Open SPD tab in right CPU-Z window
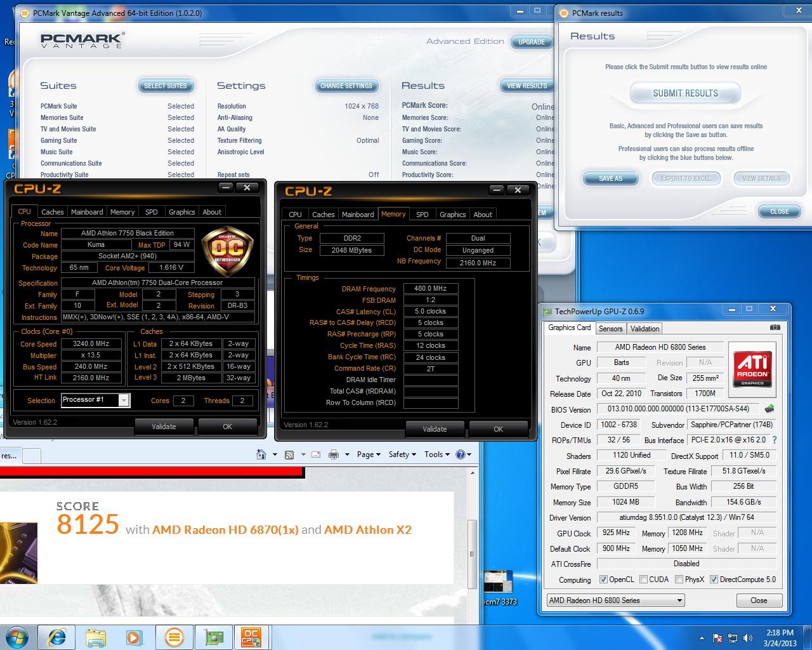Screen dimensions: 812x650 pos(422,215)
